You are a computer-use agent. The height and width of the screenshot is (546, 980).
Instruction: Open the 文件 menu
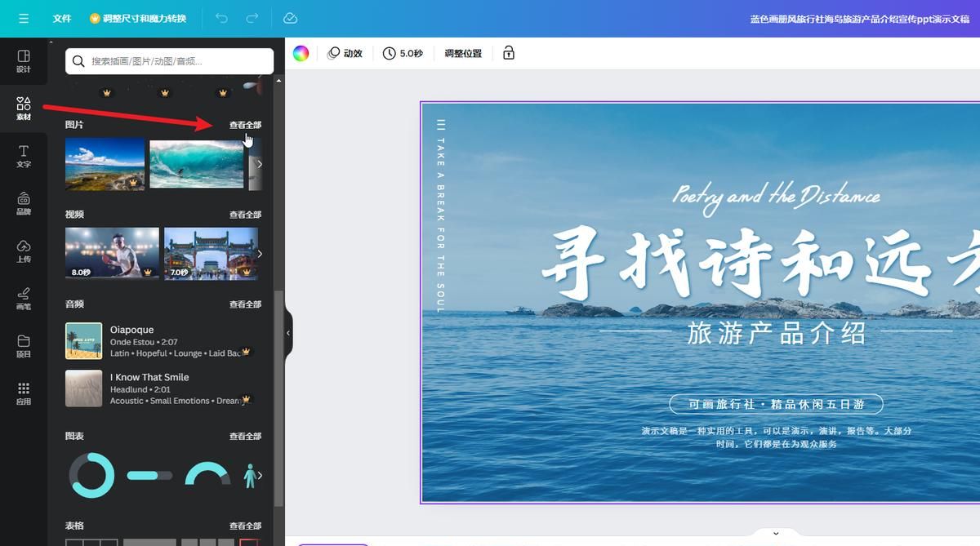click(x=62, y=18)
